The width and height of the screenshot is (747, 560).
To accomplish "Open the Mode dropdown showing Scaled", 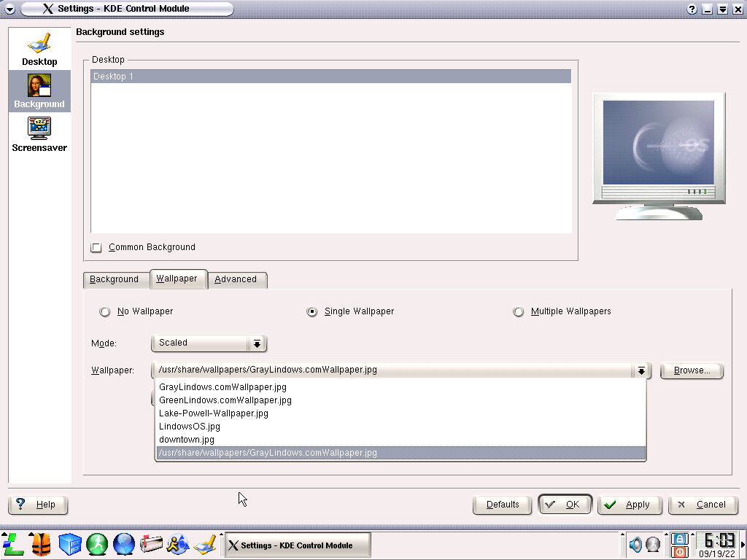I will tap(209, 343).
